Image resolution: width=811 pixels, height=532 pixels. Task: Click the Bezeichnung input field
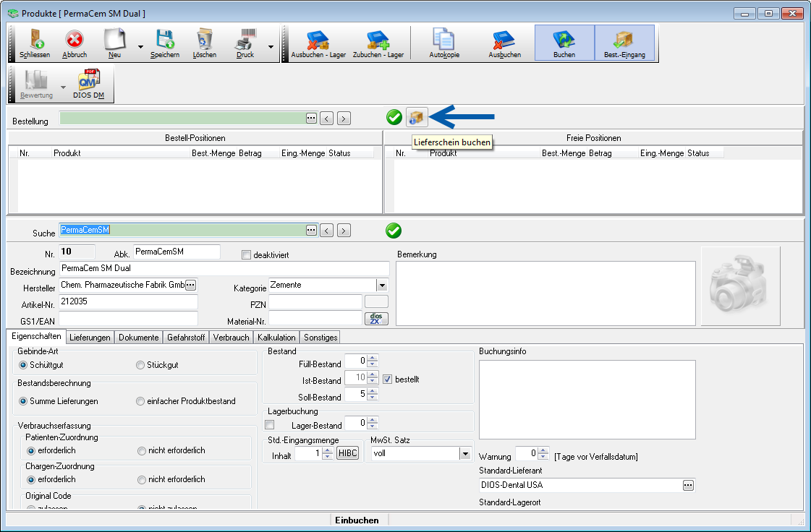tap(224, 268)
